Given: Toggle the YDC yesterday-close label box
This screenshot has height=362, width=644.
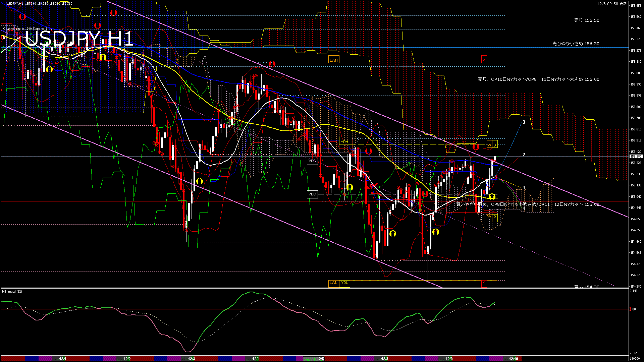Looking at the screenshot, I should pos(312,161).
